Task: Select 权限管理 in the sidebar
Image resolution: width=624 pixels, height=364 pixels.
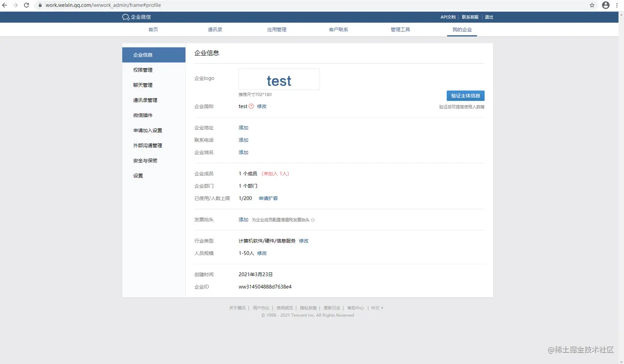Action: point(142,70)
